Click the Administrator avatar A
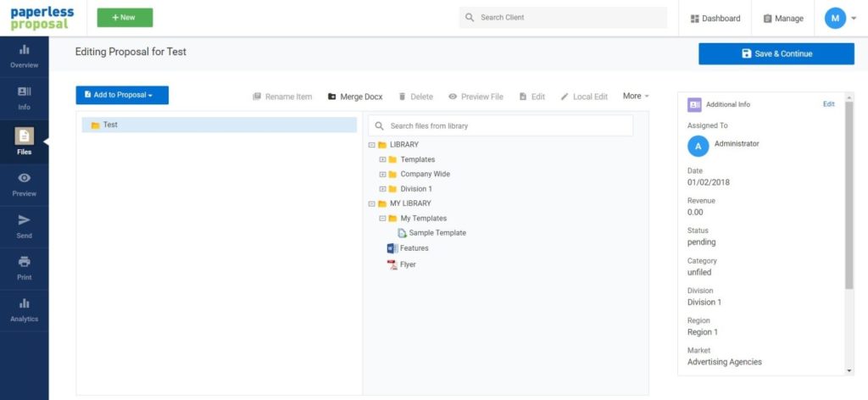Image resolution: width=868 pixels, height=400 pixels. (x=698, y=146)
